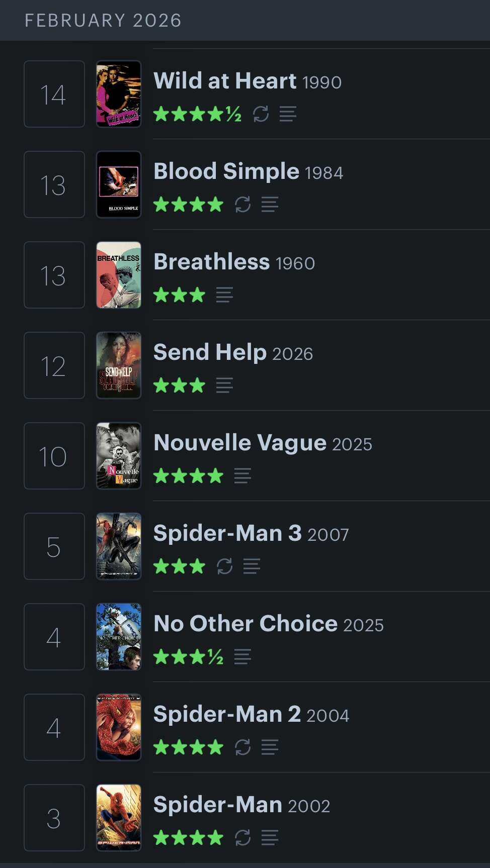Open the Wild at Heart film title
This screenshot has height=868, width=490.
(x=225, y=81)
